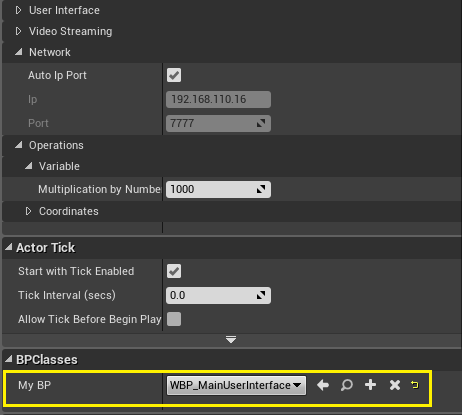Collapse Variable subsection
Image resolution: width=462 pixels, height=415 pixels.
(29, 166)
